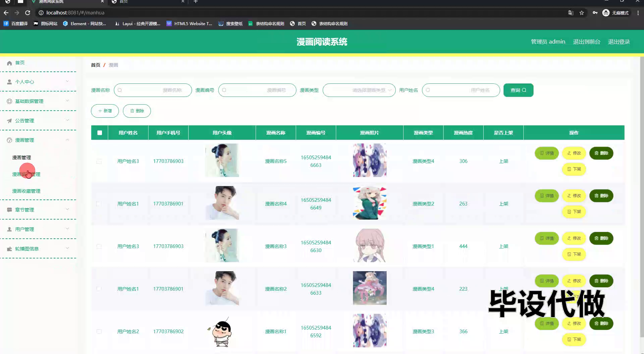Click 首页 in the breadcrumb
The height and width of the screenshot is (354, 644).
pos(96,65)
